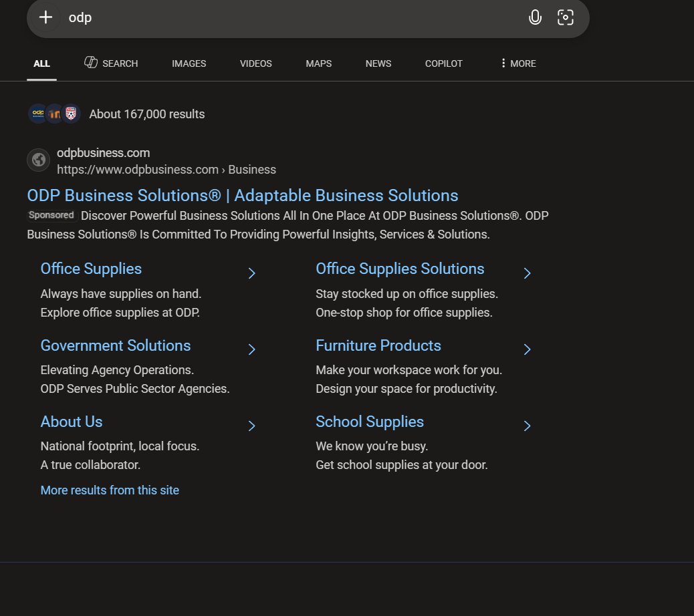Viewport: 694px width, 616px height.
Task: Click the Copilot icon beside SEARCH tab
Action: tap(91, 62)
